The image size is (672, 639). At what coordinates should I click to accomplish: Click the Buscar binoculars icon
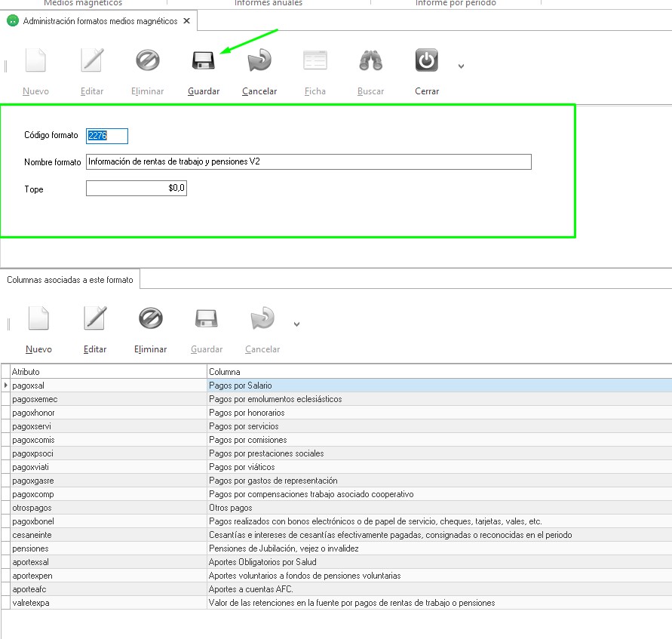point(370,61)
